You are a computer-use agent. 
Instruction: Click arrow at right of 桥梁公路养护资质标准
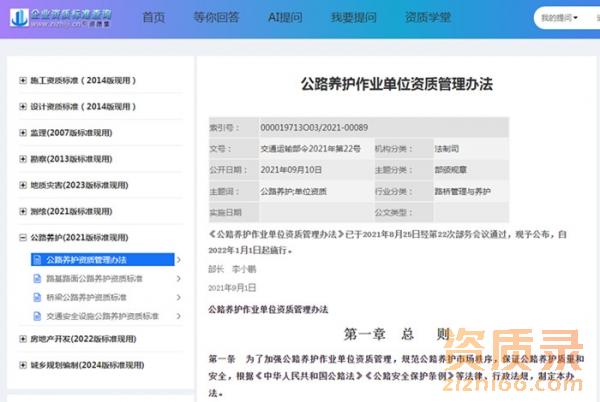click(179, 297)
